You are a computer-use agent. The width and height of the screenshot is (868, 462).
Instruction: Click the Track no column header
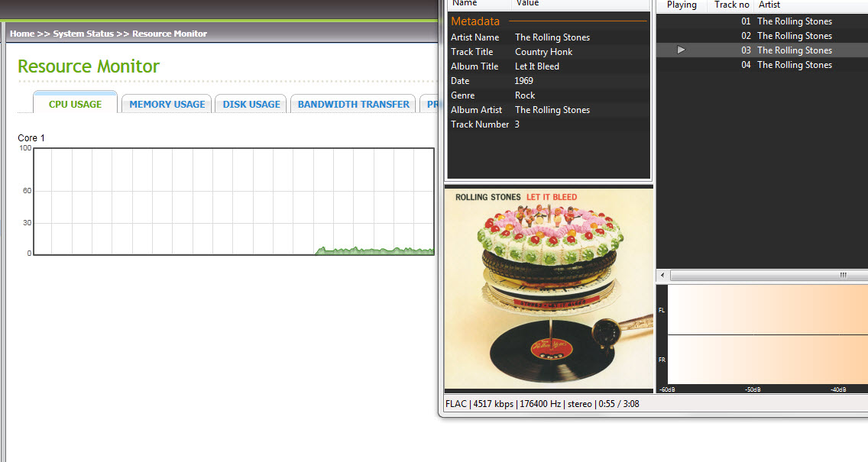[731, 5]
